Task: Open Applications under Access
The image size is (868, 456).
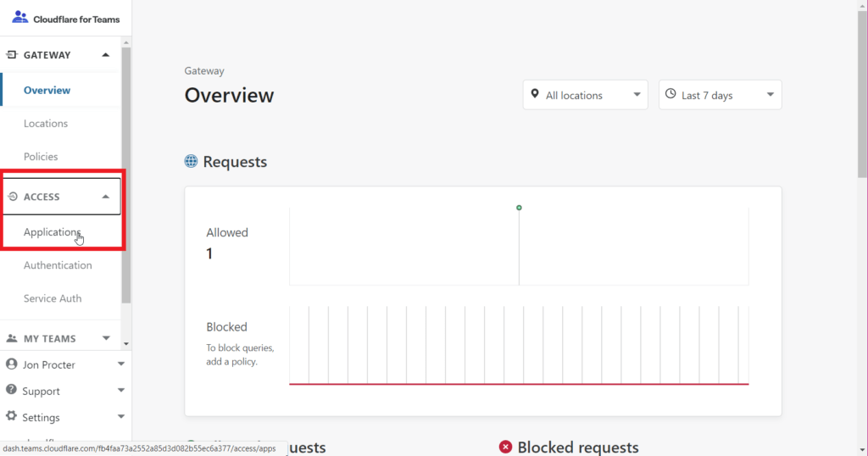Action: pos(52,232)
